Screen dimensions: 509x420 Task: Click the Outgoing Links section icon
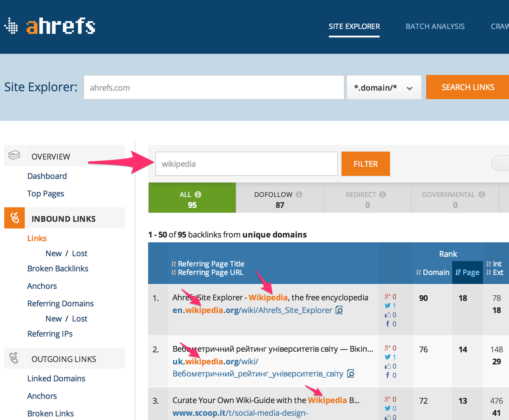point(14,358)
